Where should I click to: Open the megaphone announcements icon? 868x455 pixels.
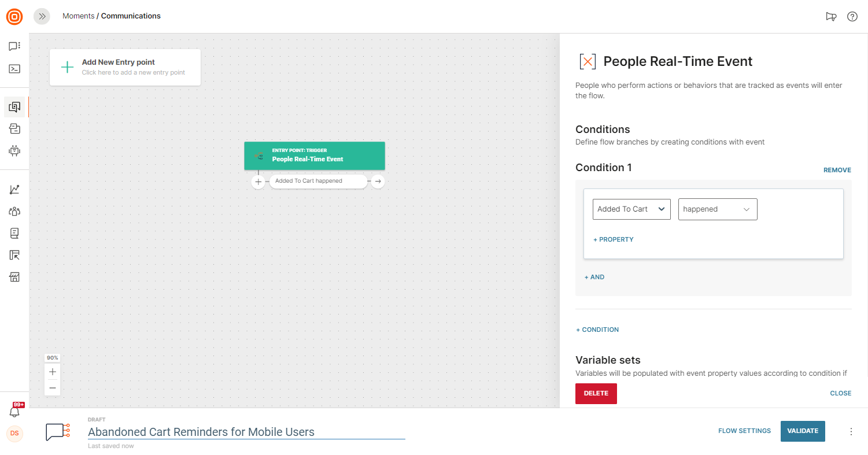click(x=831, y=16)
